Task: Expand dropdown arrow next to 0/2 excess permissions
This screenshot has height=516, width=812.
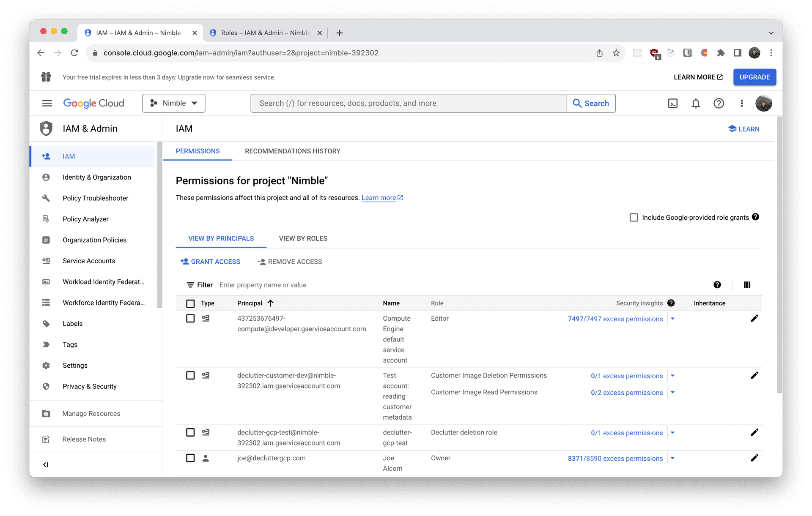Action: [672, 392]
